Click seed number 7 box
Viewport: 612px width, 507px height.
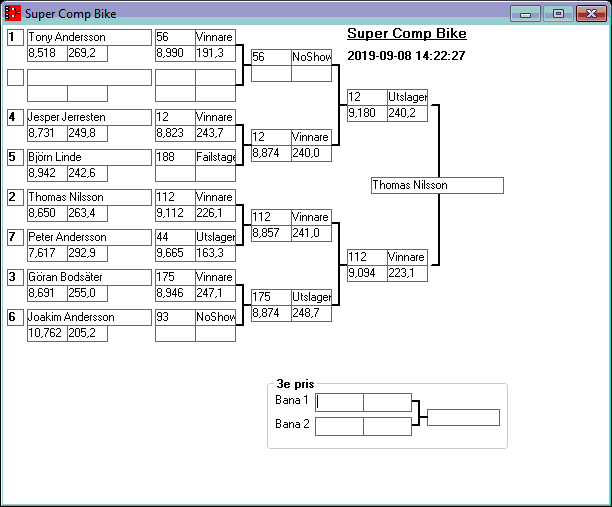pyautogui.click(x=15, y=237)
